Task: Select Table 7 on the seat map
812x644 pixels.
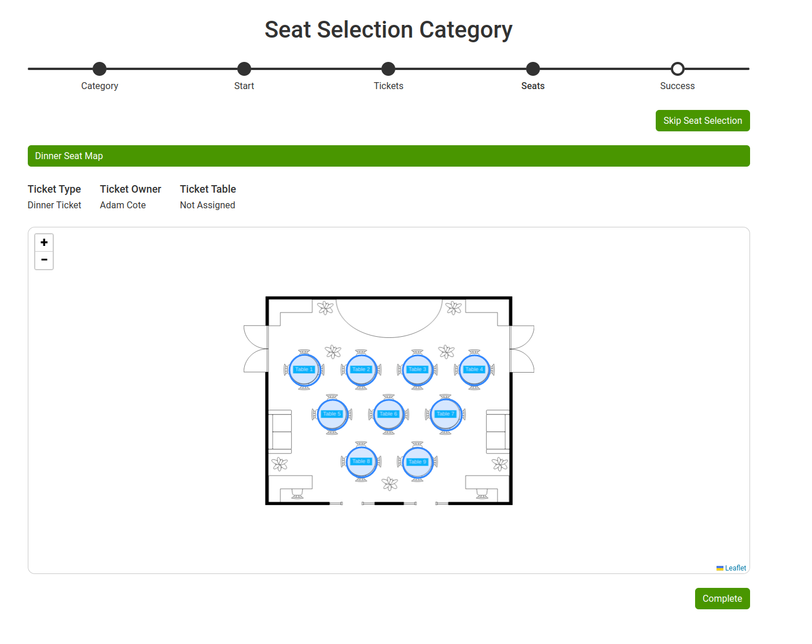Action: (x=445, y=414)
